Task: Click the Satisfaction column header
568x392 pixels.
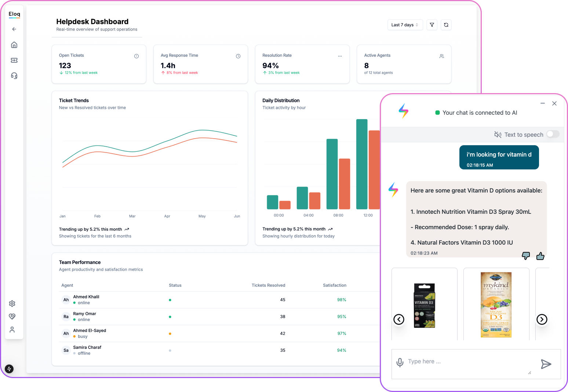Action: tap(335, 285)
